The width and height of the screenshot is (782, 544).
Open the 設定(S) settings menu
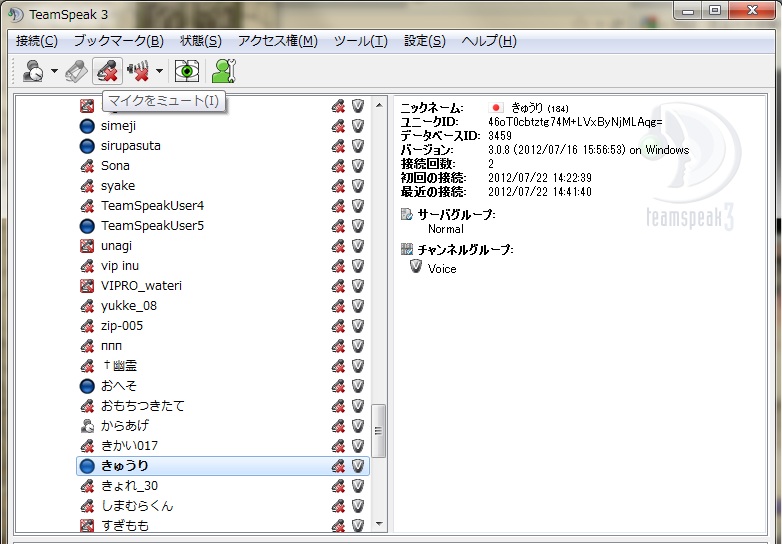(425, 41)
